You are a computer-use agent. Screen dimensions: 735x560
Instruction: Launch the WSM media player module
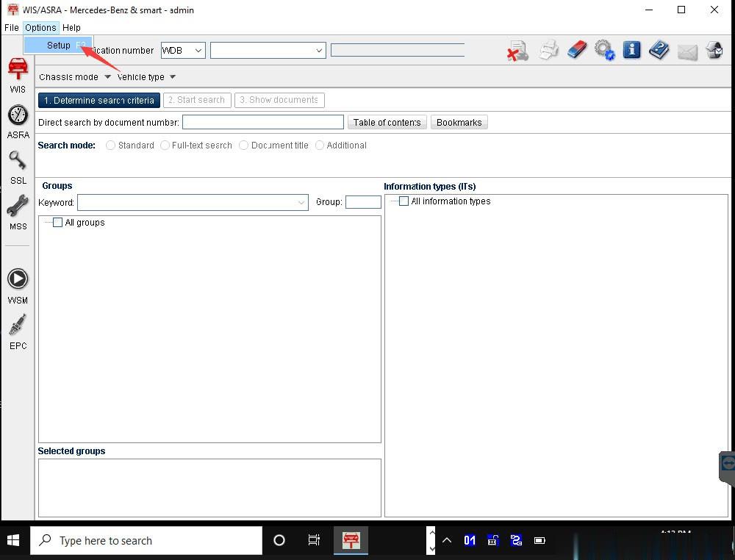18,287
